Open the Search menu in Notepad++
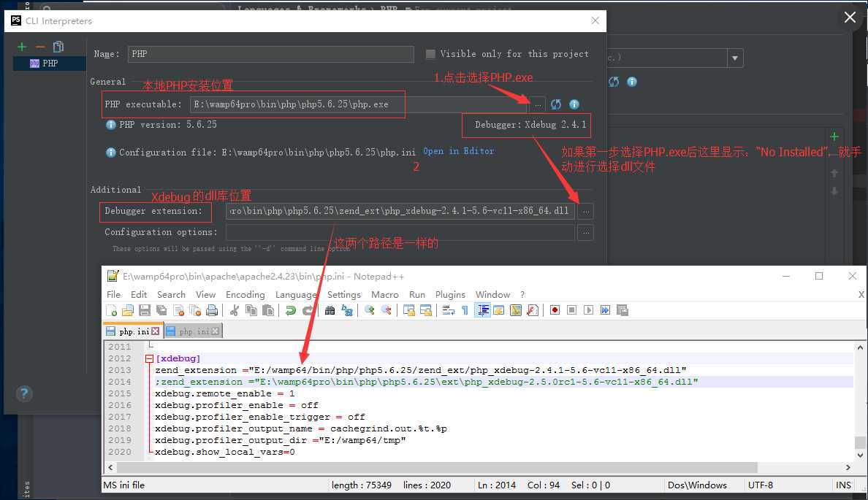The width and height of the screenshot is (868, 500). tap(171, 295)
